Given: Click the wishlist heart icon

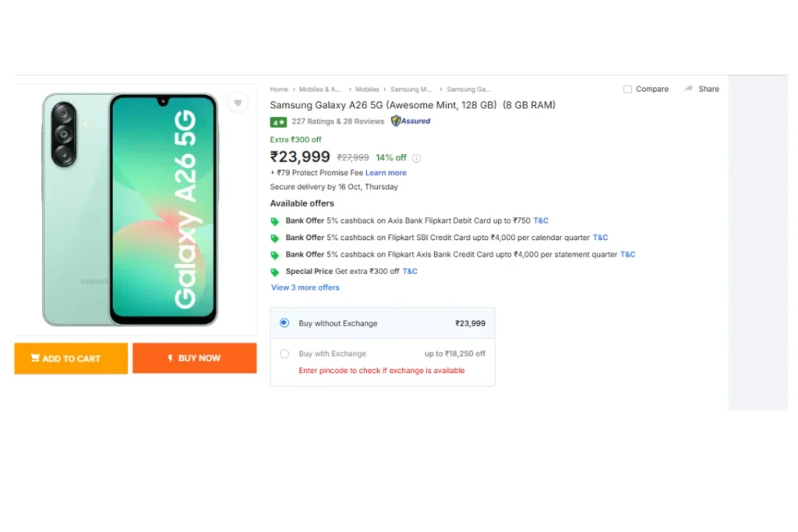Looking at the screenshot, I should pos(238,103).
